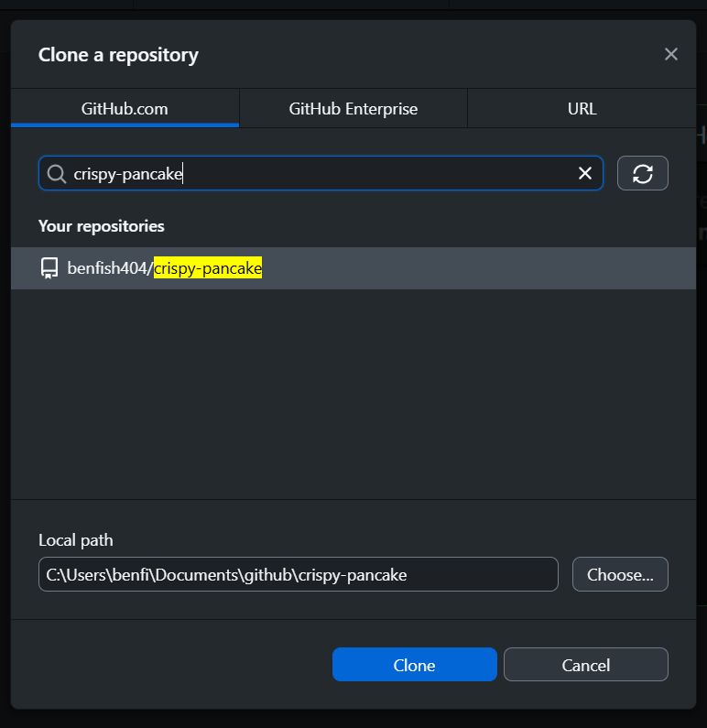Click the Your repositories group header
This screenshot has width=707, height=728.
pyautogui.click(x=102, y=226)
